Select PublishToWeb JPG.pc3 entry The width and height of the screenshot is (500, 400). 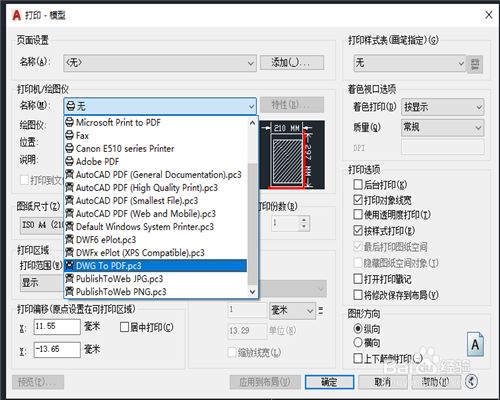(156, 278)
